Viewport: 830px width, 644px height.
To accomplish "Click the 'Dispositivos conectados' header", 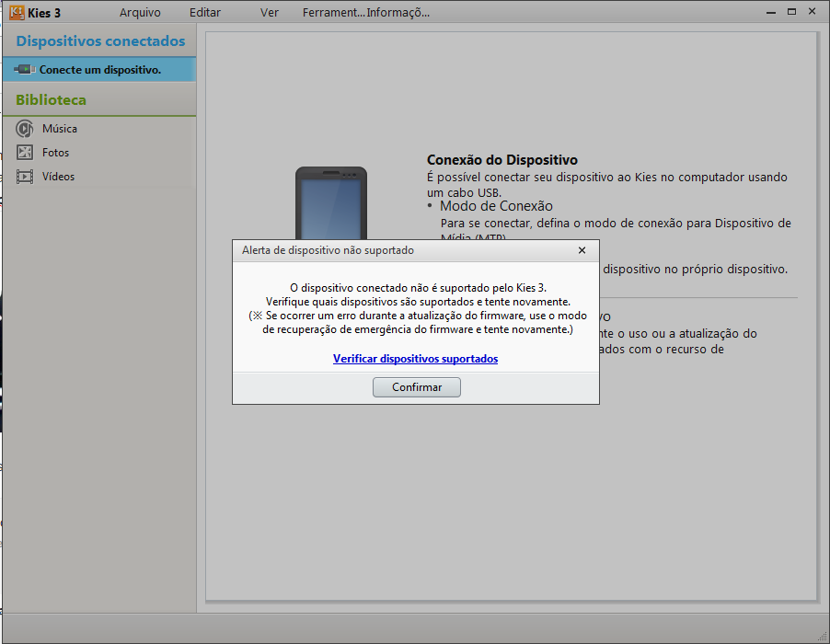I will tap(100, 41).
